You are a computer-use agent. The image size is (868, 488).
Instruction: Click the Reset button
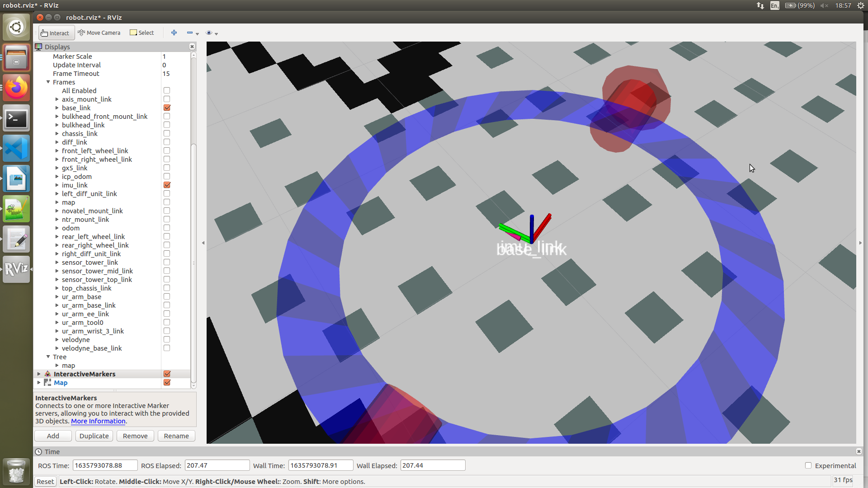[x=45, y=481]
